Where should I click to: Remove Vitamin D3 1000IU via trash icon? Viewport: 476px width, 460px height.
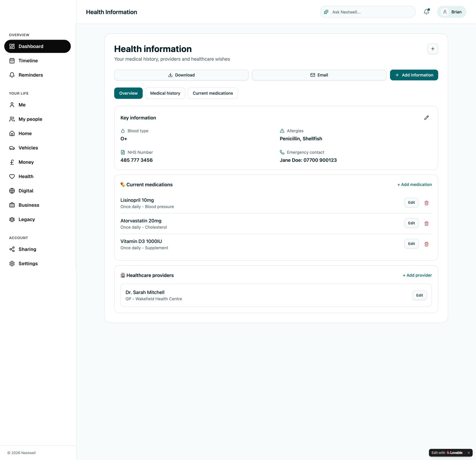click(426, 244)
